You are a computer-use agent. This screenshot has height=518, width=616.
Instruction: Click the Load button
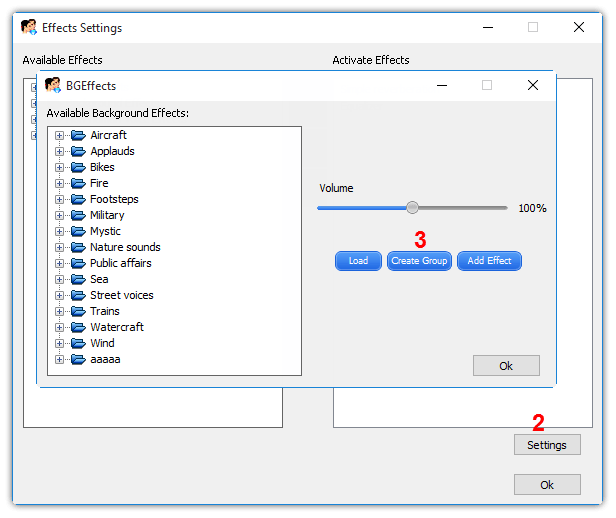[x=358, y=261]
